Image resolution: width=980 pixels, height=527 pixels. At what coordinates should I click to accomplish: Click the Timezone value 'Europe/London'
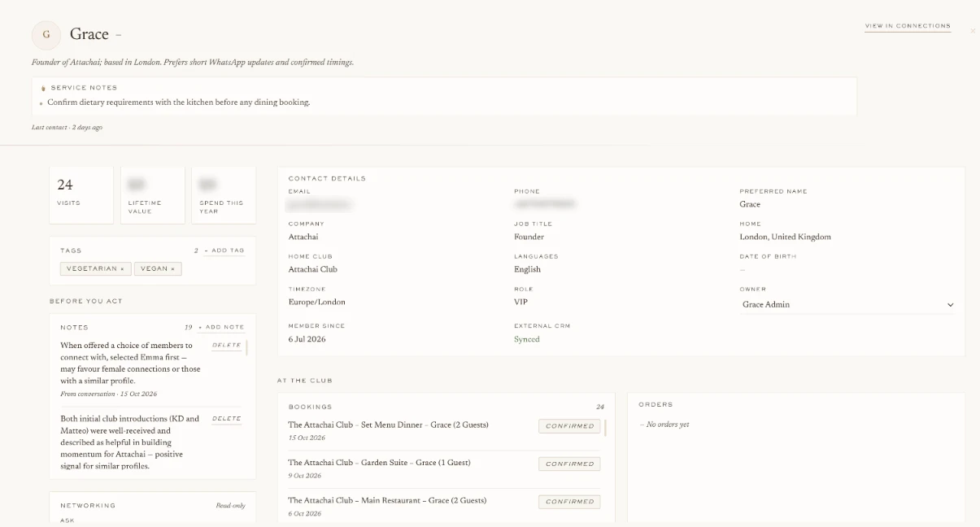tap(316, 302)
